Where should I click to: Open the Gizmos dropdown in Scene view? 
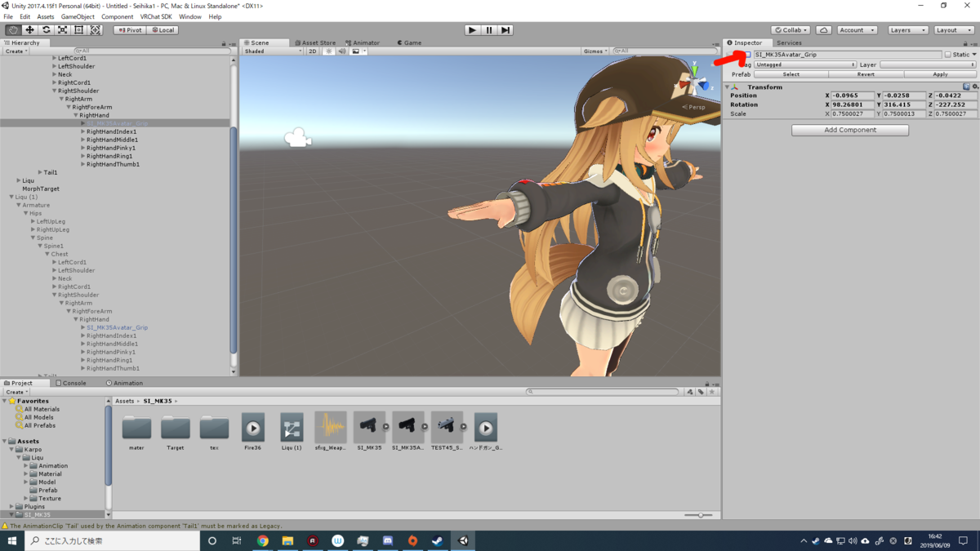tap(595, 51)
